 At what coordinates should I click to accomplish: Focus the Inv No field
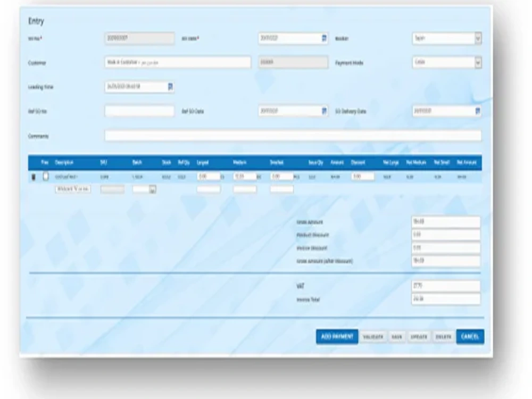(139, 38)
